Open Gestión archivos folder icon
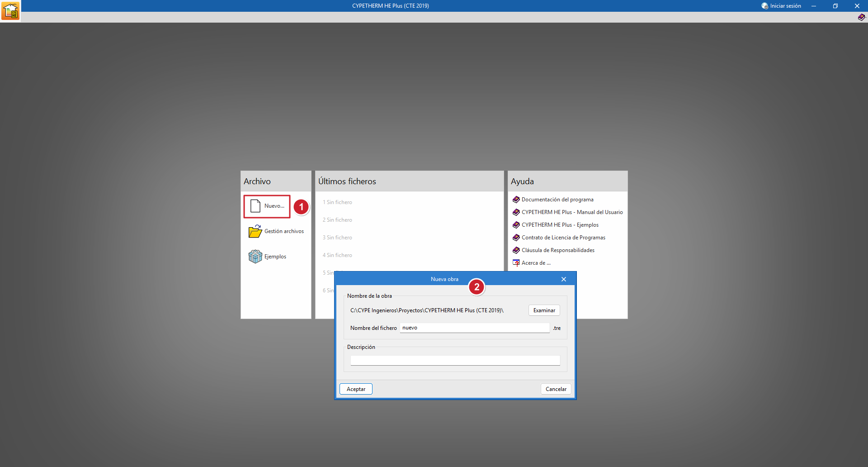868x467 pixels. [255, 231]
